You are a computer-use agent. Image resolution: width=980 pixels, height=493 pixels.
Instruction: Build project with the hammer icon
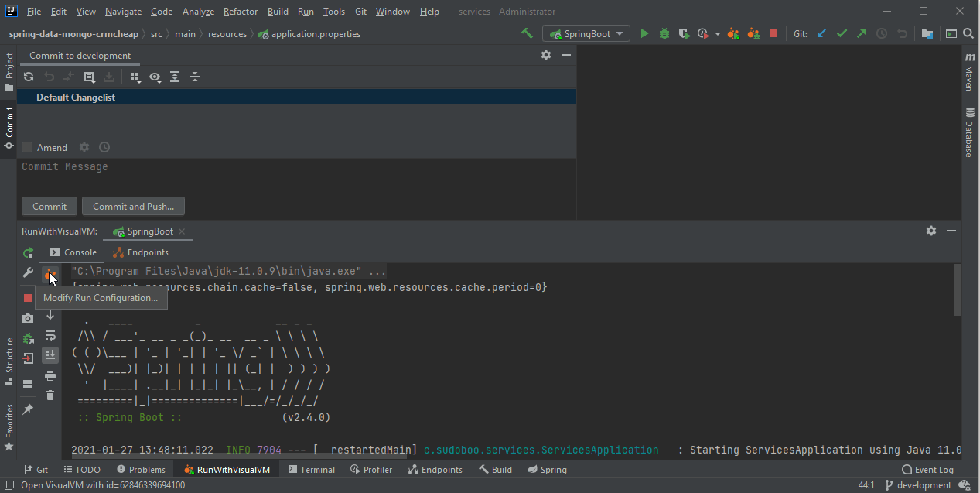(x=527, y=34)
